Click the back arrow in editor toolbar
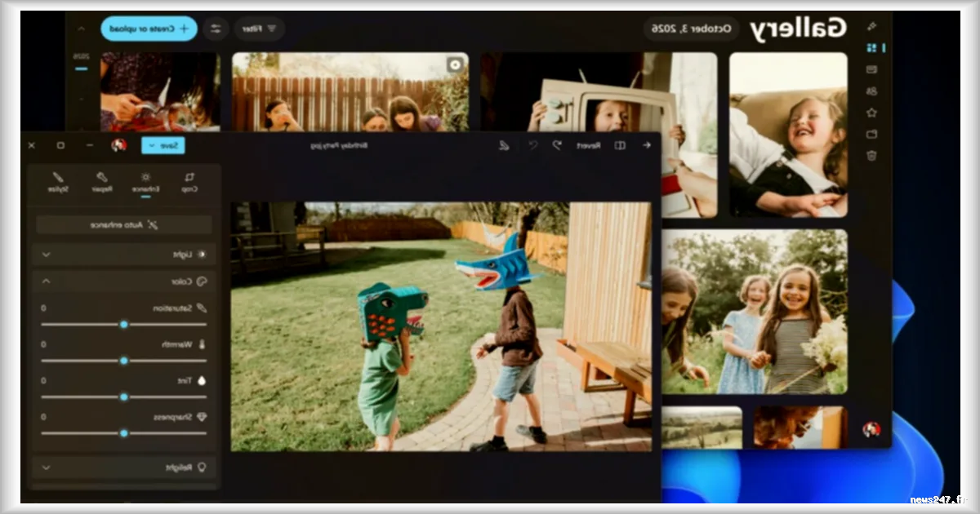The width and height of the screenshot is (980, 514). (647, 145)
